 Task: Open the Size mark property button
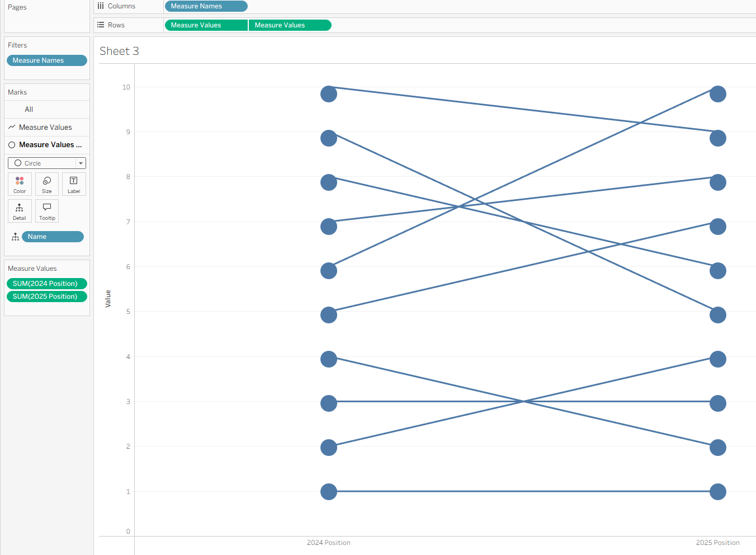47,184
